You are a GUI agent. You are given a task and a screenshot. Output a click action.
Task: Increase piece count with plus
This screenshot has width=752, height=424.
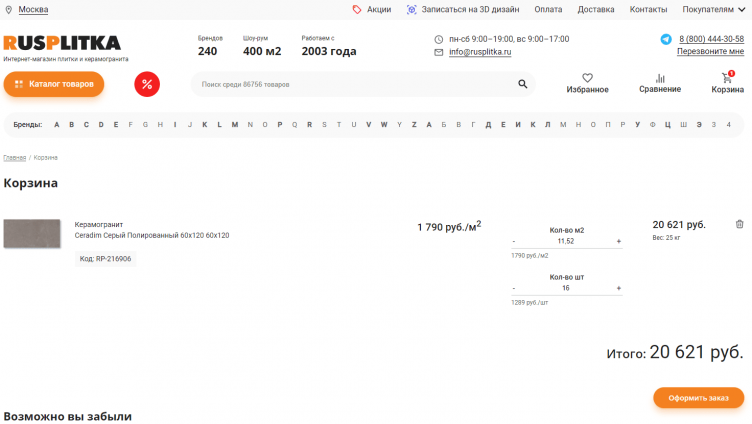click(x=618, y=288)
